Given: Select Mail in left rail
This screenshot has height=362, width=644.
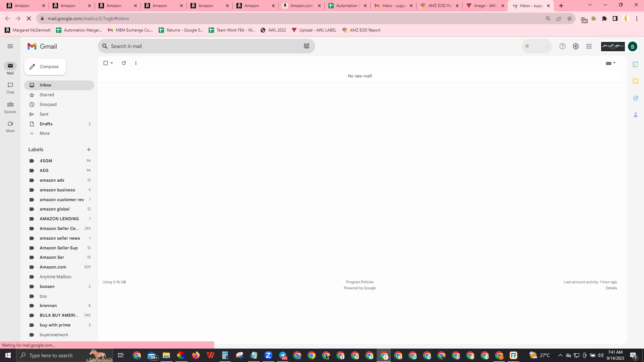Looking at the screenshot, I should (x=10, y=68).
